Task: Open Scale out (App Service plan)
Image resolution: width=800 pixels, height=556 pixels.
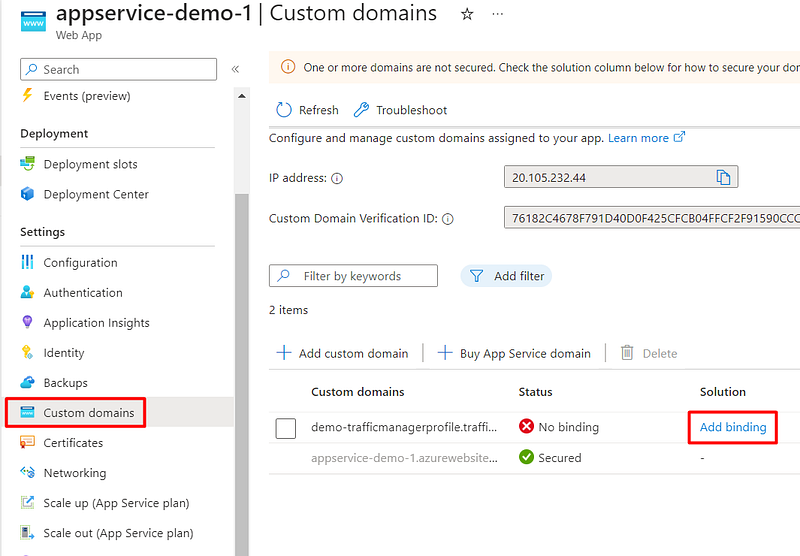Action: [118, 533]
